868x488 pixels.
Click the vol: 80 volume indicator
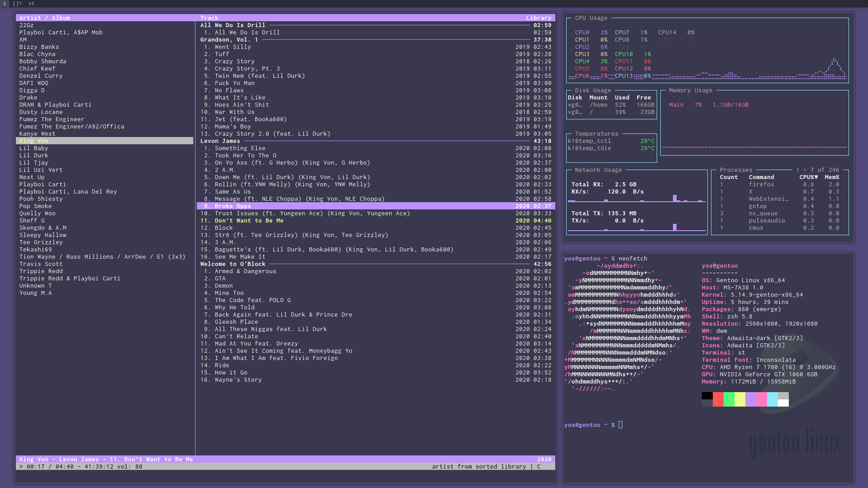(130, 466)
